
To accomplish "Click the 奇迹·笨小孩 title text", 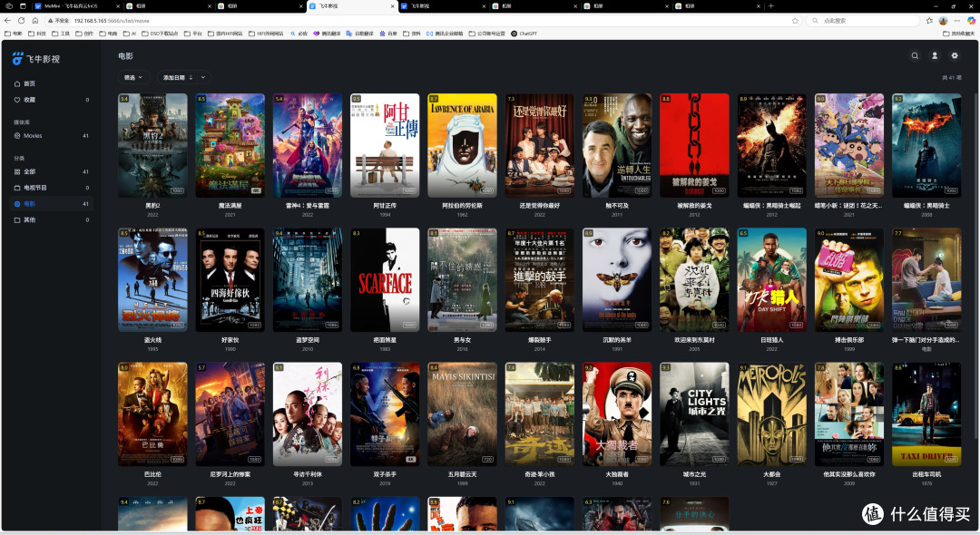I will pos(539,474).
